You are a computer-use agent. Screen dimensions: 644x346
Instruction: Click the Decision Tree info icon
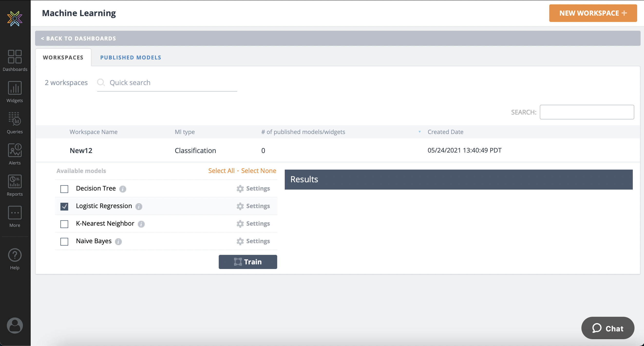(123, 189)
